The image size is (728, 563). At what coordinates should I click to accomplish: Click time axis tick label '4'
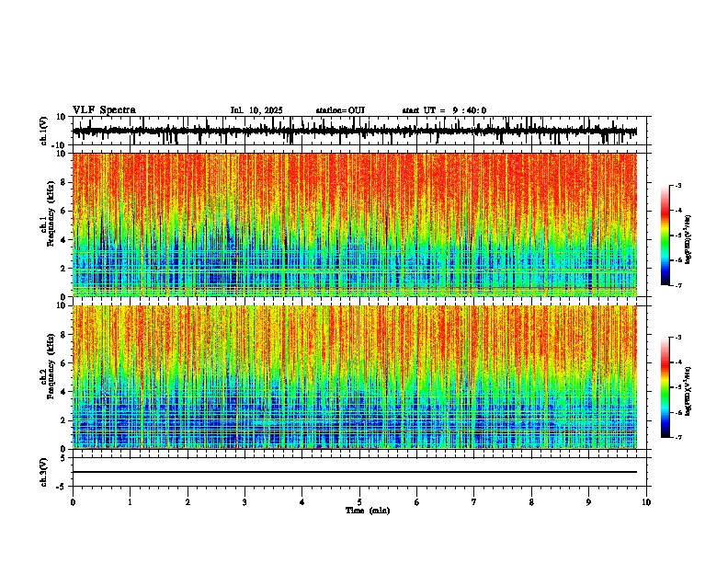pos(302,502)
